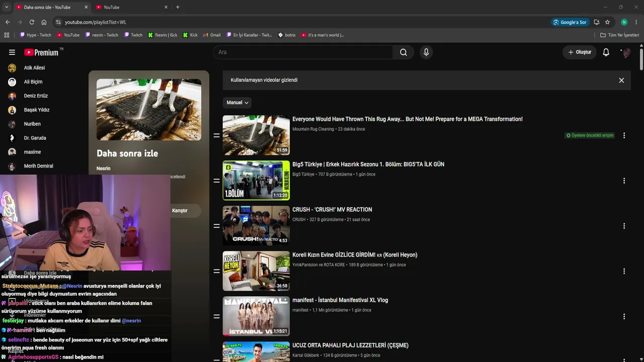This screenshot has width=644, height=362.
Task: Open the notifications bell
Action: [606, 52]
